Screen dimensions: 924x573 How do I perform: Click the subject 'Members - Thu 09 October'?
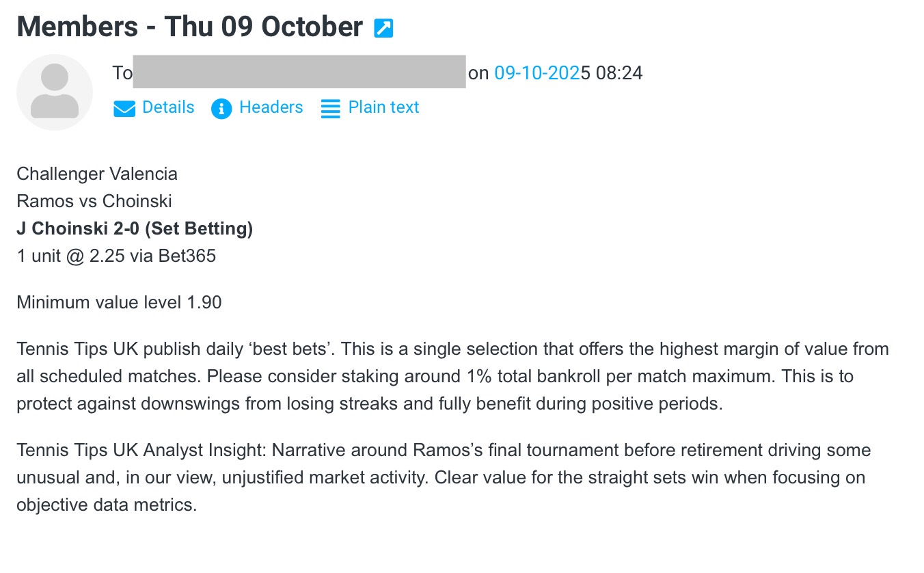click(189, 27)
